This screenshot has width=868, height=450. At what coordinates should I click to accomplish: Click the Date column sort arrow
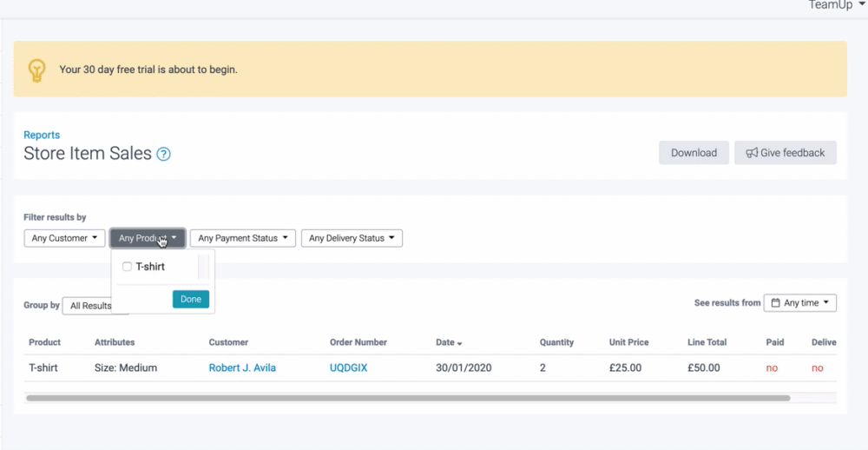(x=460, y=343)
